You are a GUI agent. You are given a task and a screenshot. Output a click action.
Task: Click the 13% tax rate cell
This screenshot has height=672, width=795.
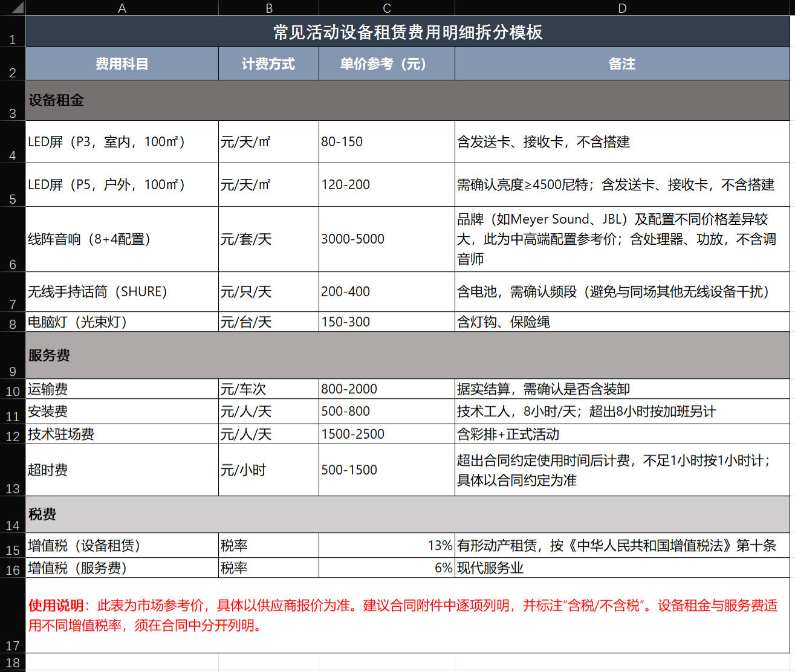click(387, 546)
